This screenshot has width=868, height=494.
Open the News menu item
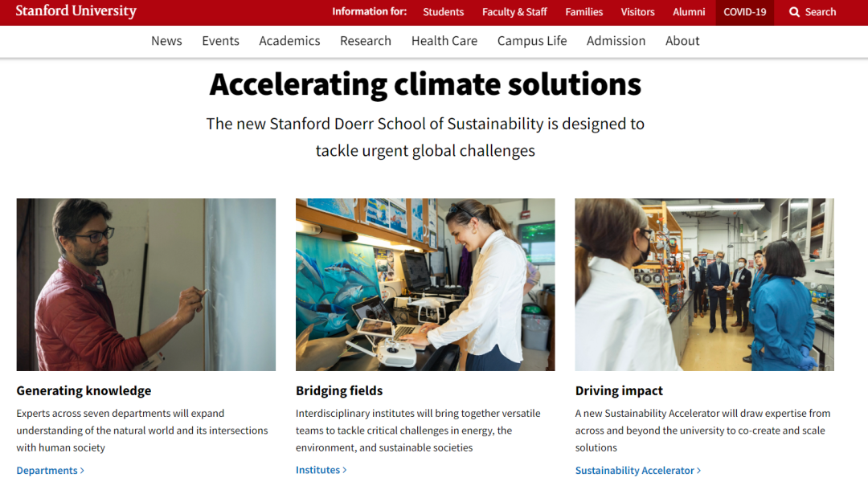click(166, 41)
